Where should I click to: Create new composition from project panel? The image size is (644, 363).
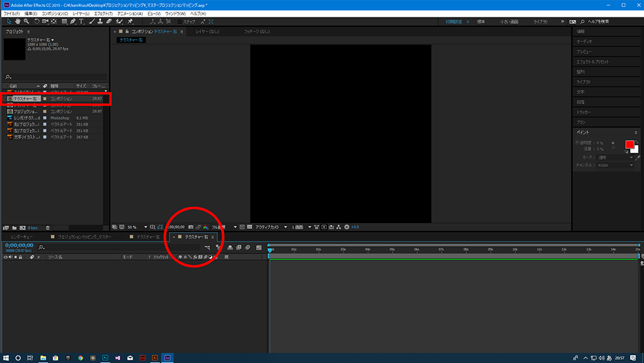23,228
